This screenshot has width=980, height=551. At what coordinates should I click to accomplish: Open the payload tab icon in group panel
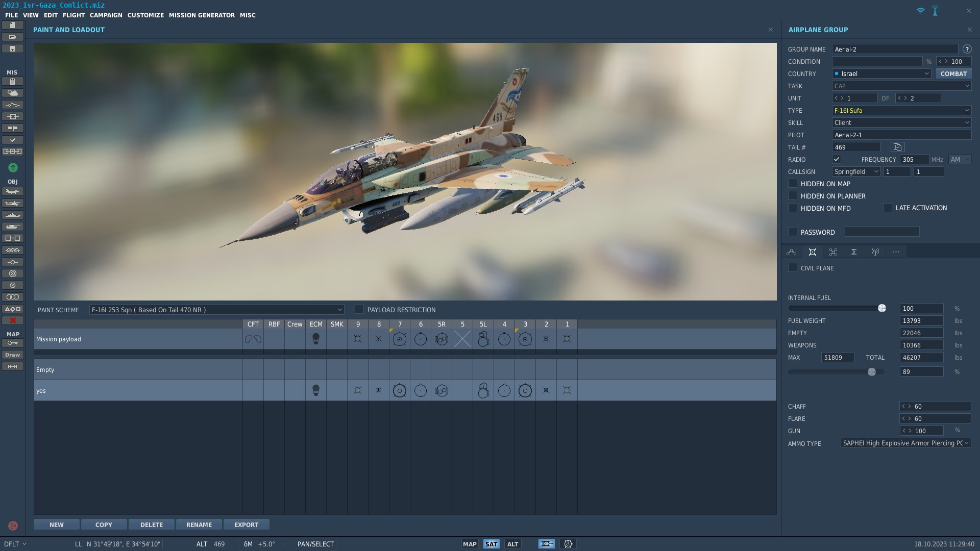click(x=813, y=252)
